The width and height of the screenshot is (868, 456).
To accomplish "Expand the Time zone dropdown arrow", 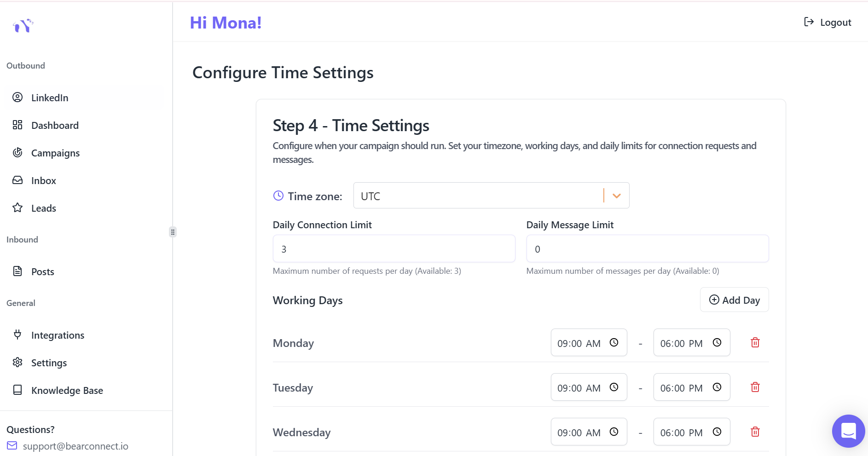I will click(x=617, y=196).
